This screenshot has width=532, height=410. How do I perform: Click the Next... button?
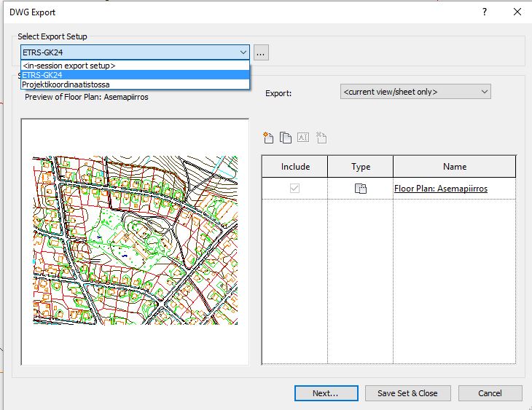[x=326, y=393]
